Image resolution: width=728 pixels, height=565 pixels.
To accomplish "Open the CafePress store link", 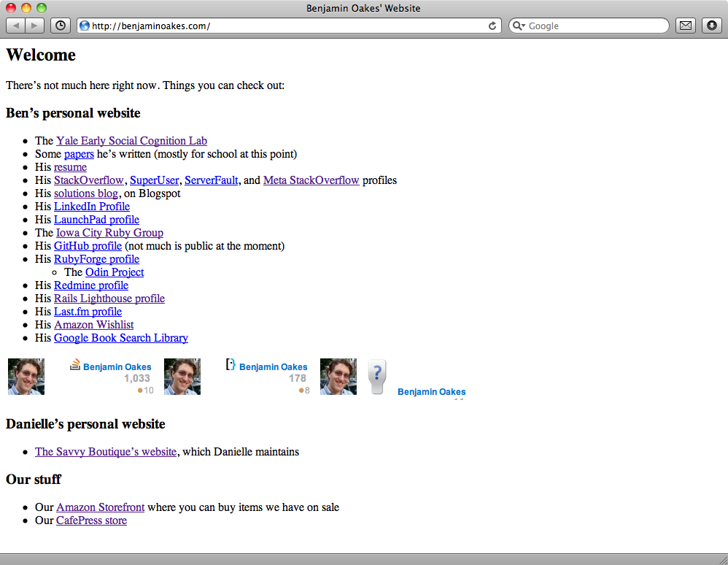I will click(x=91, y=520).
